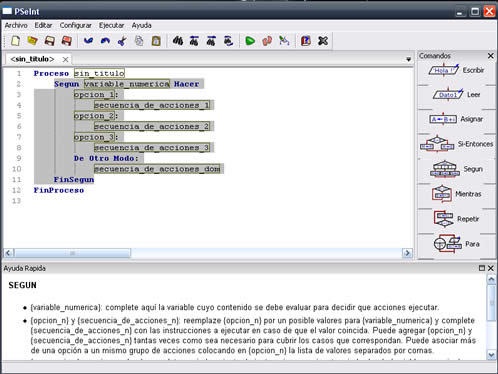Close the <sin_titulo> tab
The image size is (498, 374).
tap(65, 59)
